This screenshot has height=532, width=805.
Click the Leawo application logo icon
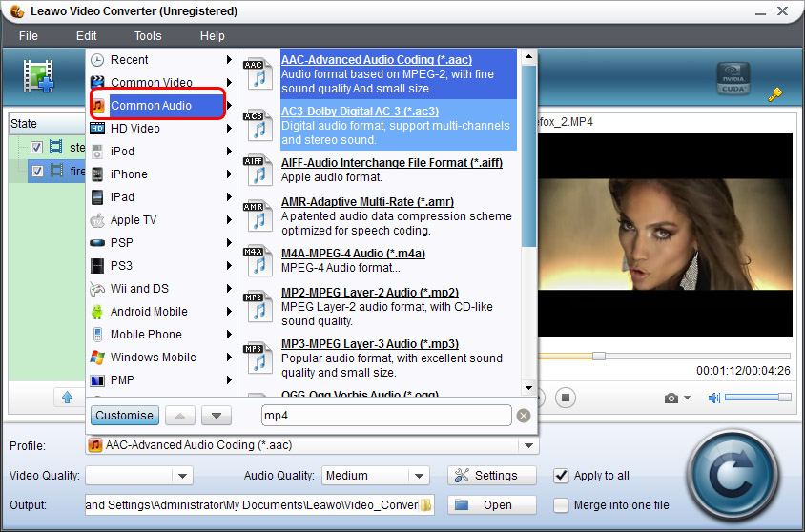[17, 10]
